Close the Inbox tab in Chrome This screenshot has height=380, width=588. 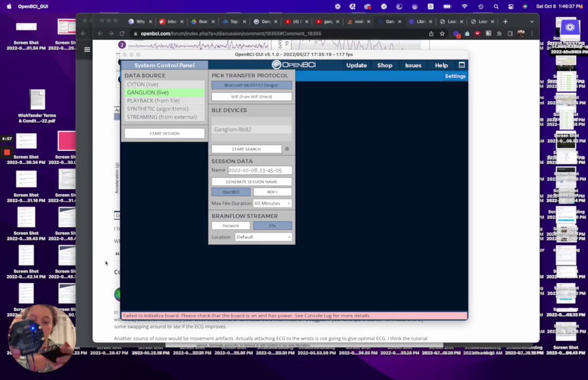[x=182, y=22]
